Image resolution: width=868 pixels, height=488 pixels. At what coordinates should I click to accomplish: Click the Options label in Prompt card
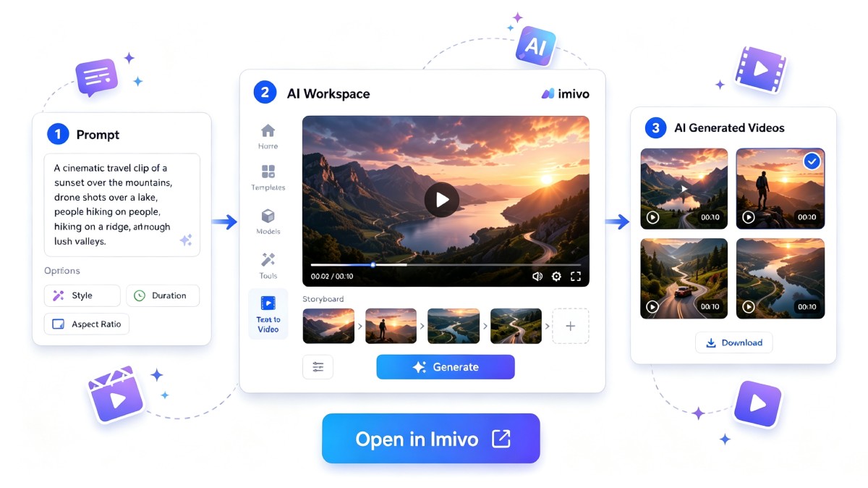pos(62,271)
